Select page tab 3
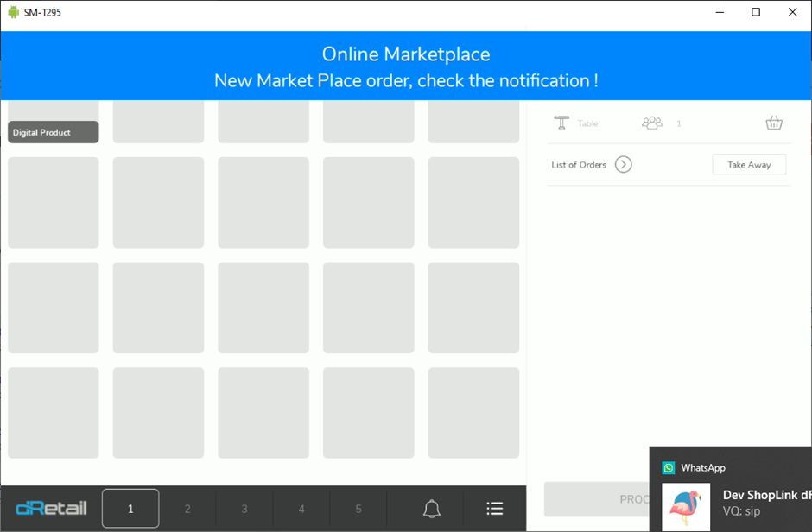 click(x=244, y=509)
